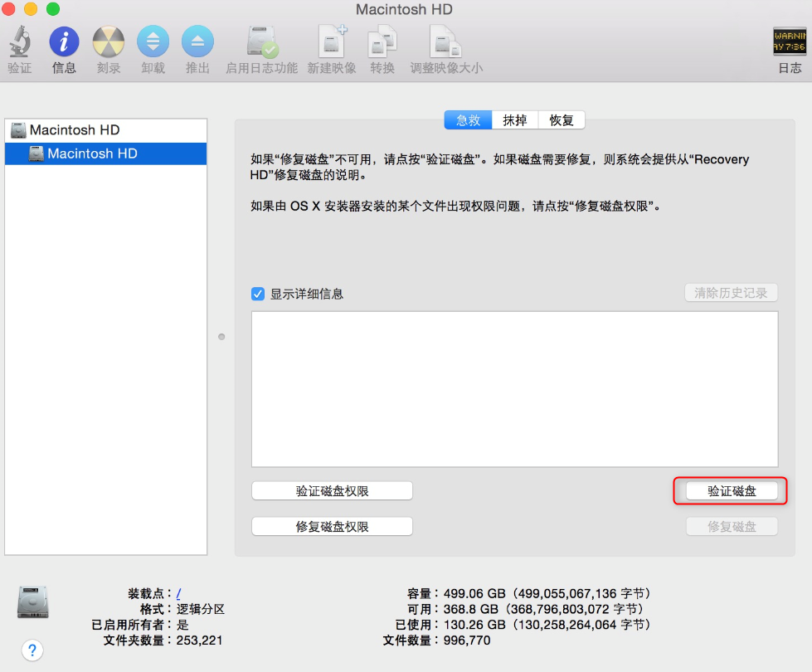The height and width of the screenshot is (672, 812).
Task: Switch to the Restore (恢复) tab
Action: click(562, 120)
